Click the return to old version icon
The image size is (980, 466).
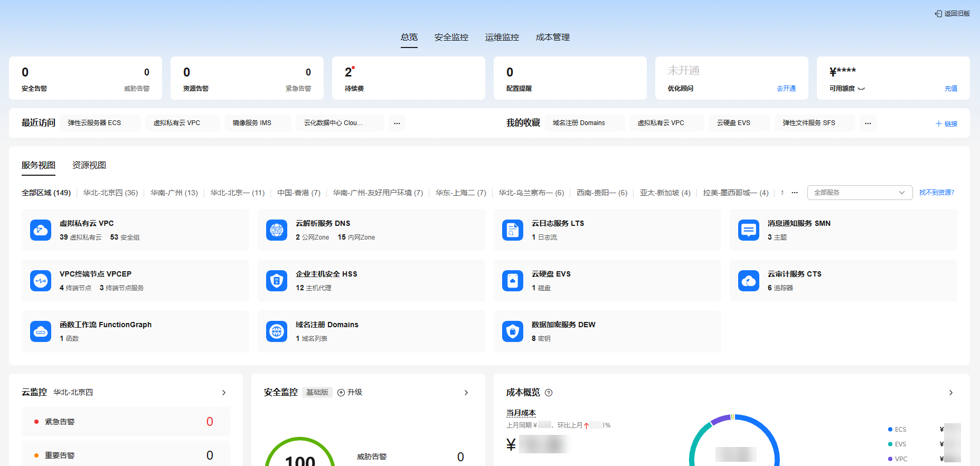pos(938,14)
